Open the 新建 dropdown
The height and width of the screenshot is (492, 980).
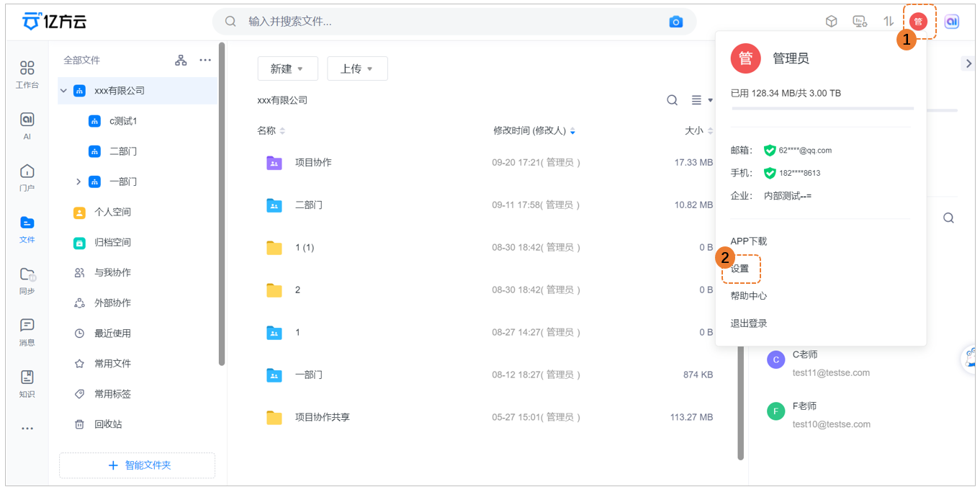[x=287, y=68]
